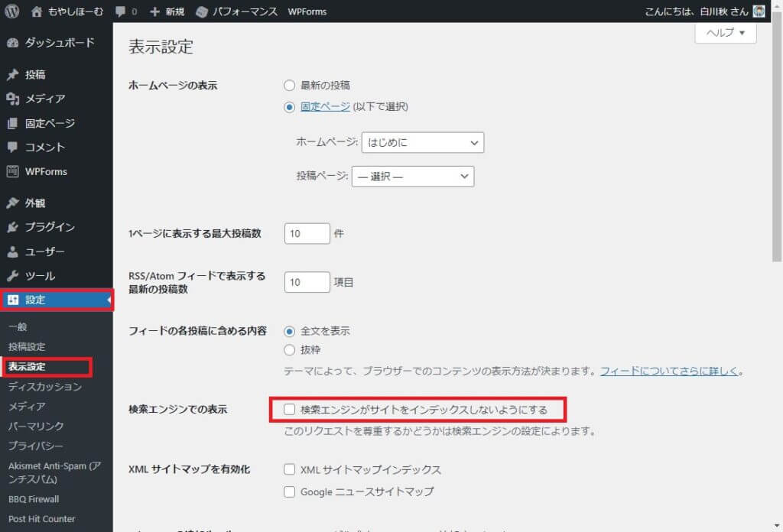
Task: Go to パーマリンク settings submenu
Action: 36,427
